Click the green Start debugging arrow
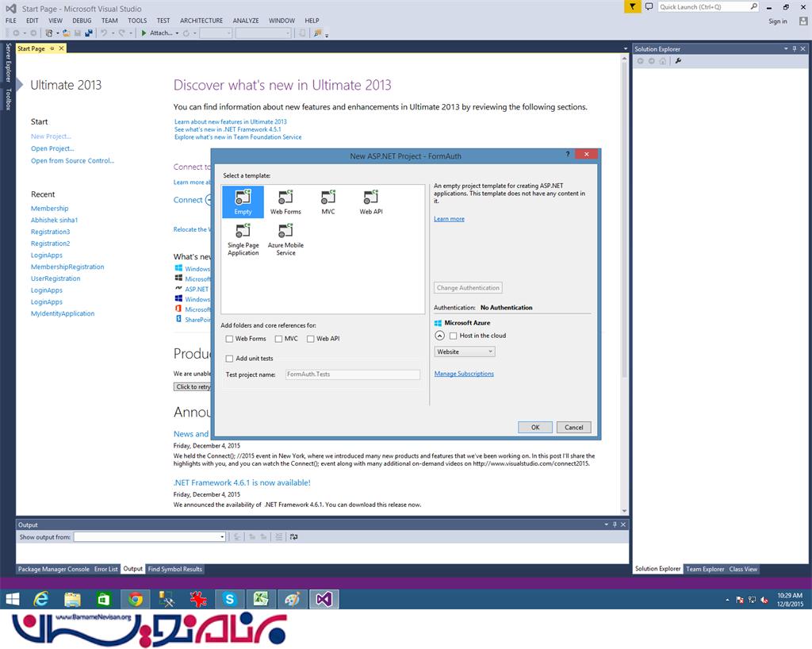Image resolution: width=812 pixels, height=649 pixels. (144, 33)
